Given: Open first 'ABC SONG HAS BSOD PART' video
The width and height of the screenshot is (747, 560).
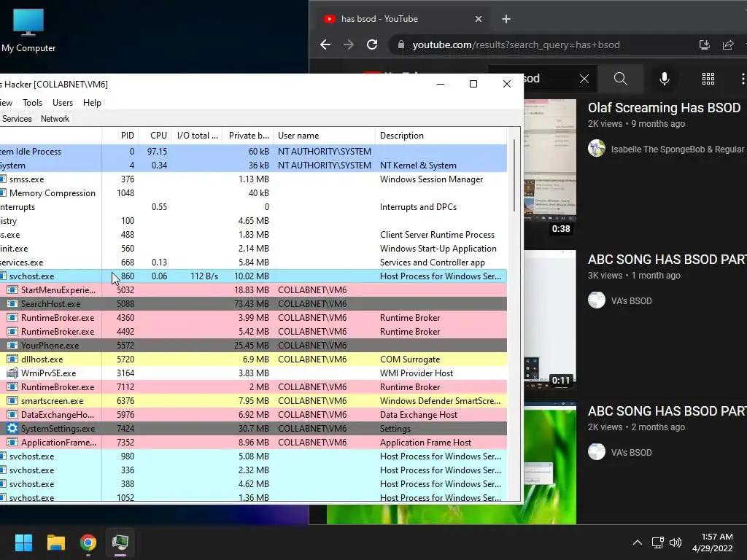Looking at the screenshot, I should point(667,260).
